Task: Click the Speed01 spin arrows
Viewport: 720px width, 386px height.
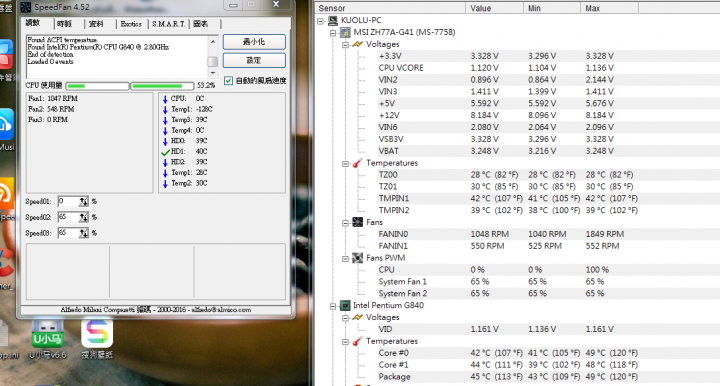Action: [84, 201]
